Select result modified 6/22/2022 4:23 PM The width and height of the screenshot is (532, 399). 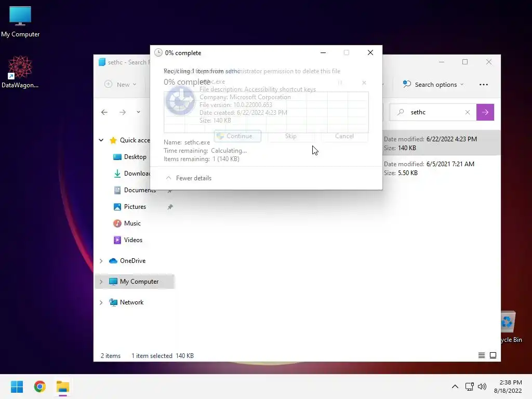tap(441, 143)
